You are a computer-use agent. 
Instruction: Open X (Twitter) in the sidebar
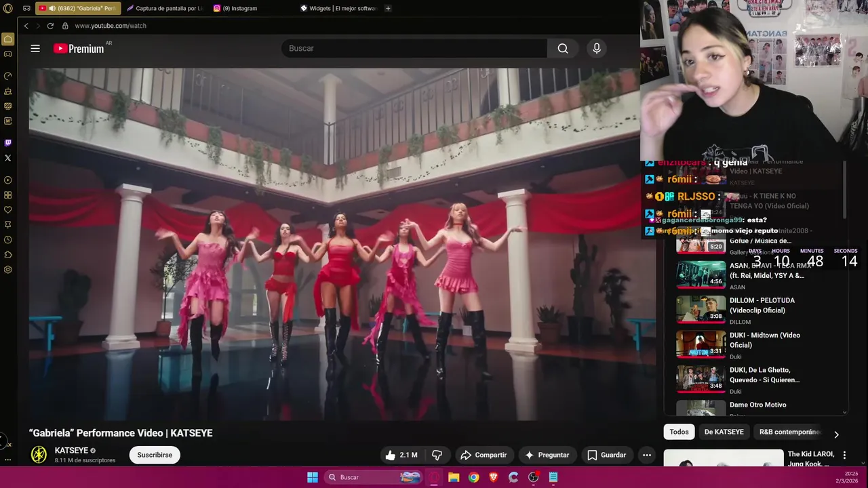pos(8,158)
